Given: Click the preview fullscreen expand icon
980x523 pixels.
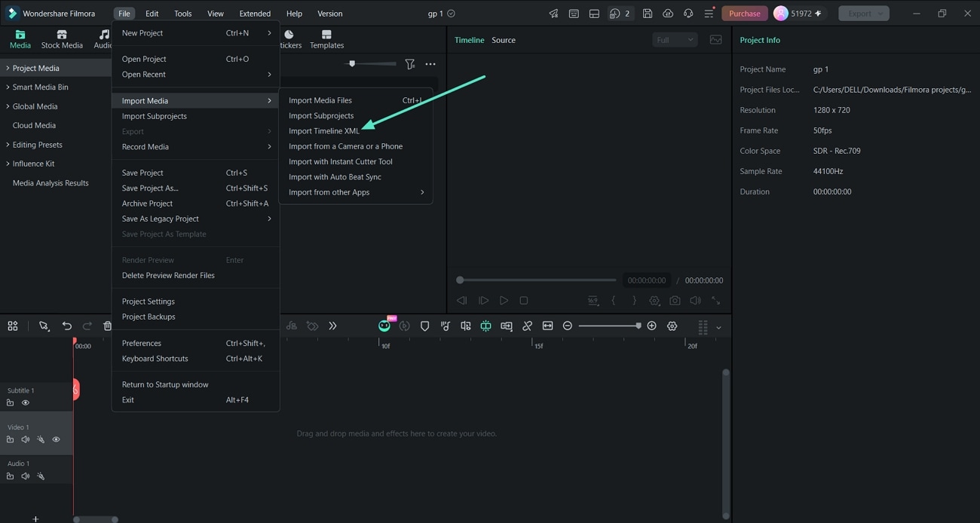Looking at the screenshot, I should click(x=715, y=301).
